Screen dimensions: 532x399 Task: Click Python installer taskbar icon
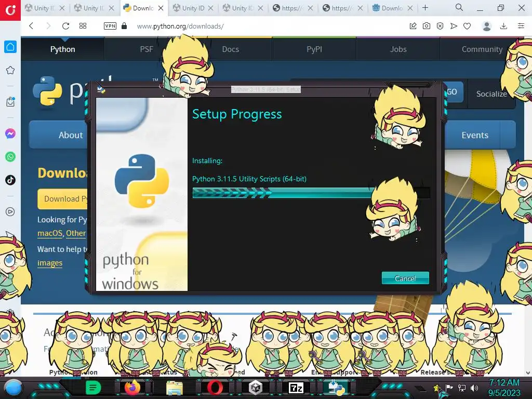[337, 388]
